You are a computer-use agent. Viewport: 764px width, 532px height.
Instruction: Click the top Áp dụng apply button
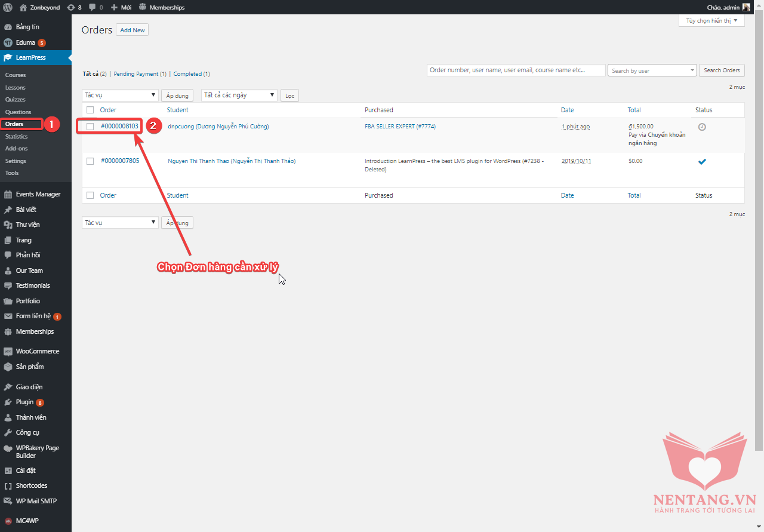tap(177, 96)
